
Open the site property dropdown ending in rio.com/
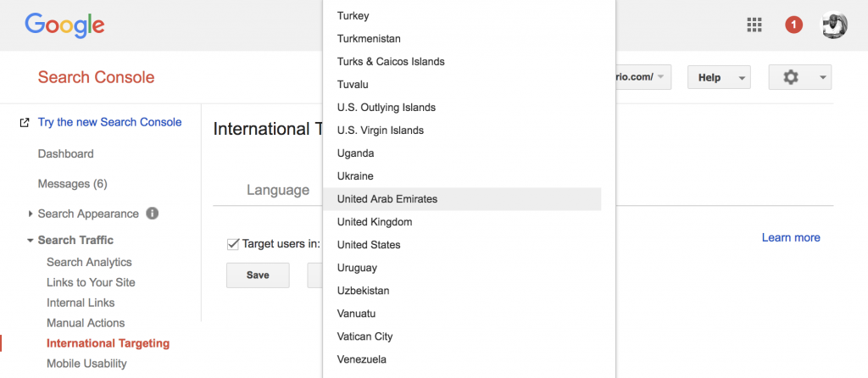(644, 77)
